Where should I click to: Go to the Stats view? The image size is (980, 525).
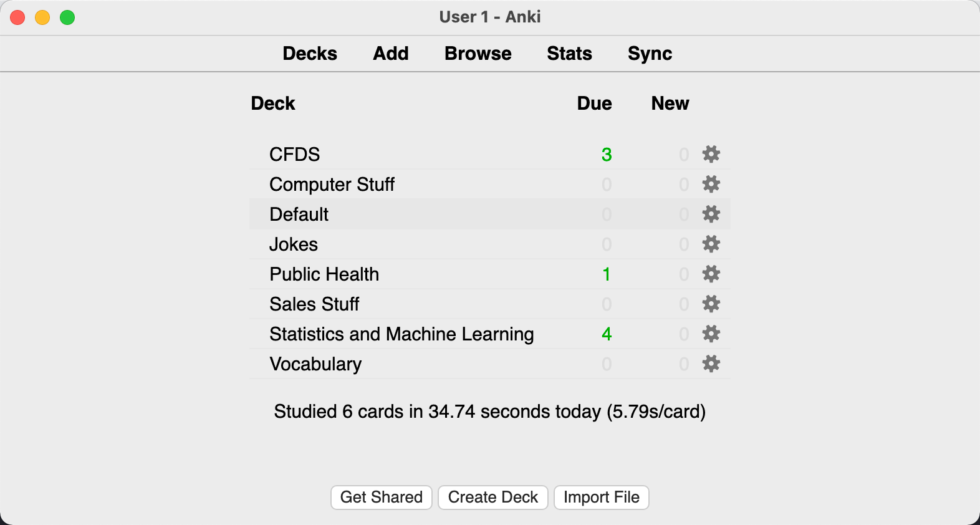(569, 54)
